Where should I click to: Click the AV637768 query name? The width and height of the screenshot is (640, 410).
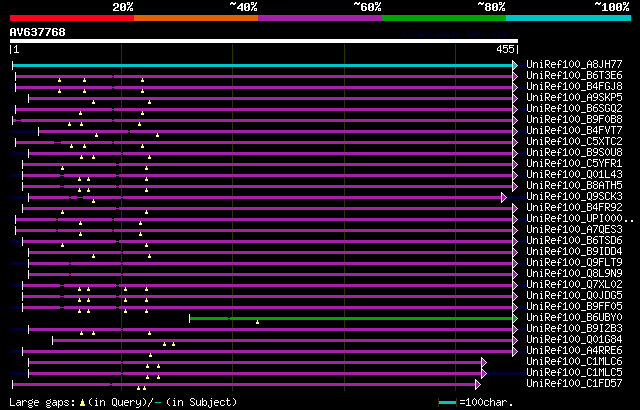38,31
